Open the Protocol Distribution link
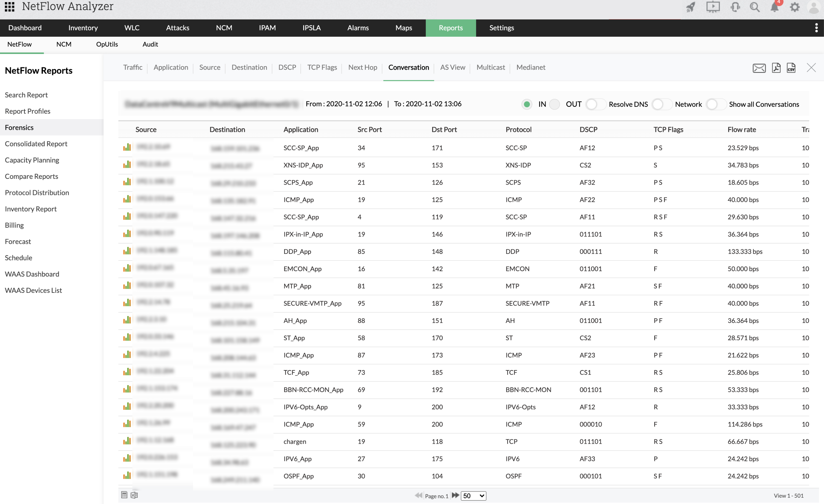The height and width of the screenshot is (504, 824). tap(37, 193)
